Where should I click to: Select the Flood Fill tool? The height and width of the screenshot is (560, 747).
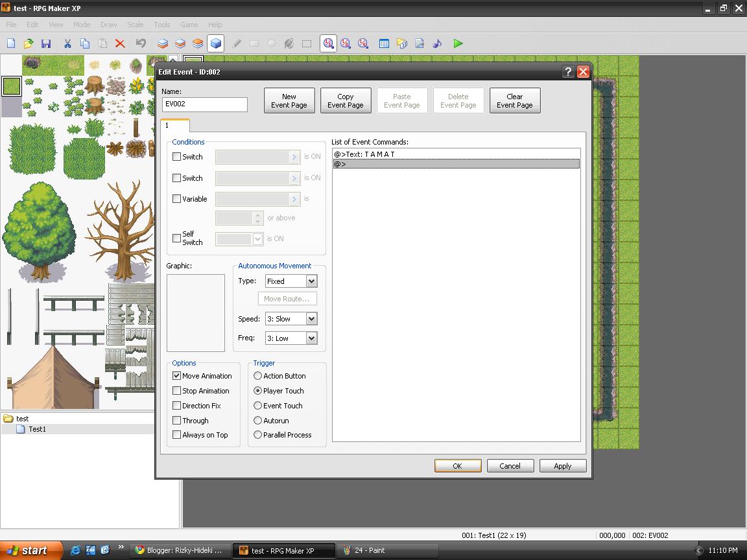tap(289, 44)
